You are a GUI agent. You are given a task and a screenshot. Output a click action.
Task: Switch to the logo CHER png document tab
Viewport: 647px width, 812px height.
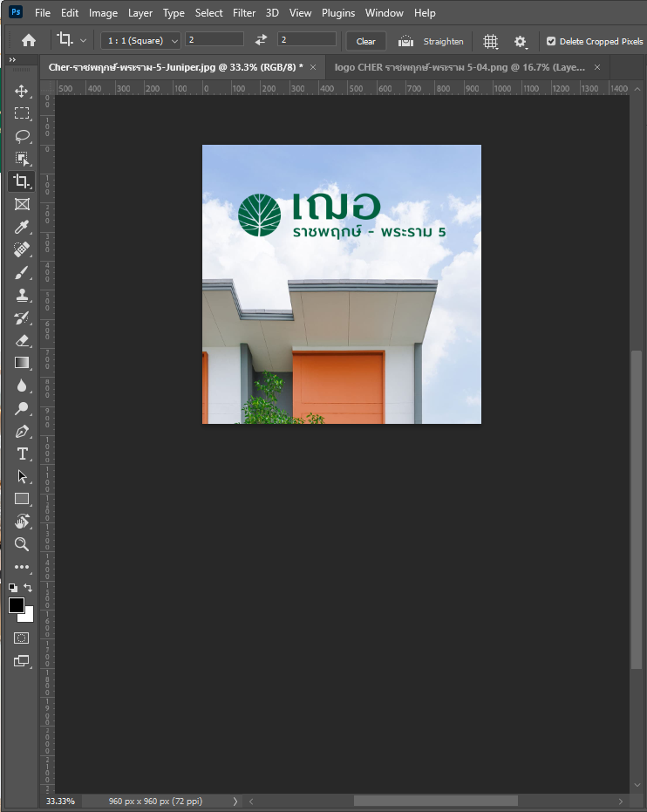[x=460, y=67]
